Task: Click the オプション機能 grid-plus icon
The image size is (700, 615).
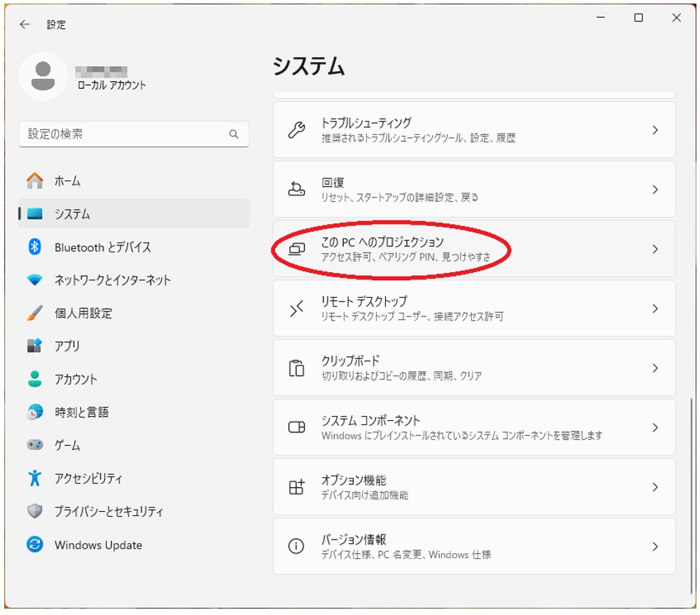Action: (x=296, y=487)
